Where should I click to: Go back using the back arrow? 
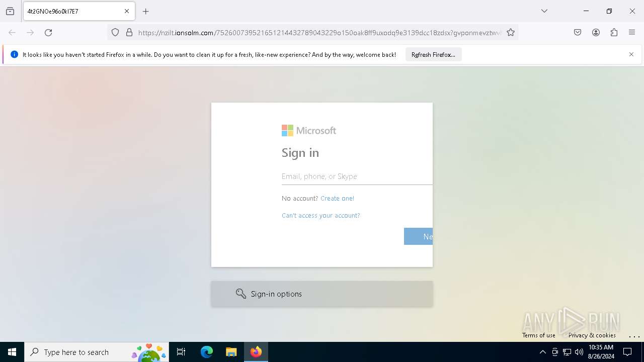(12, 33)
